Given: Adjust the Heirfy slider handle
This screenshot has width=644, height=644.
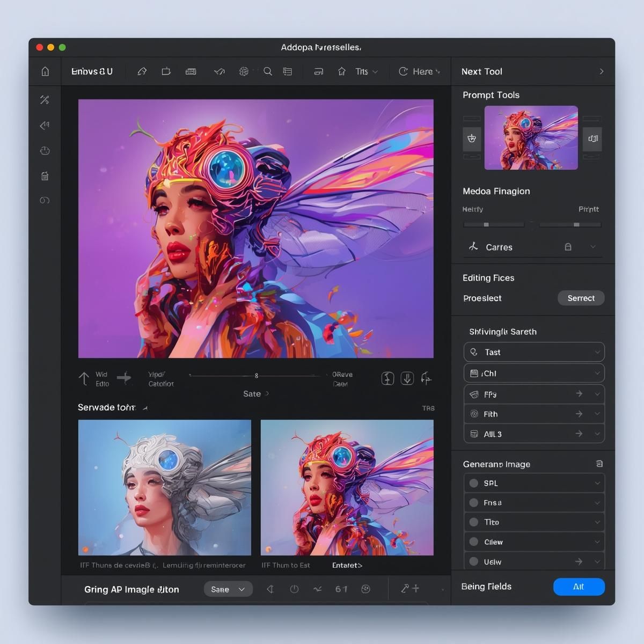Looking at the screenshot, I should click(x=486, y=225).
